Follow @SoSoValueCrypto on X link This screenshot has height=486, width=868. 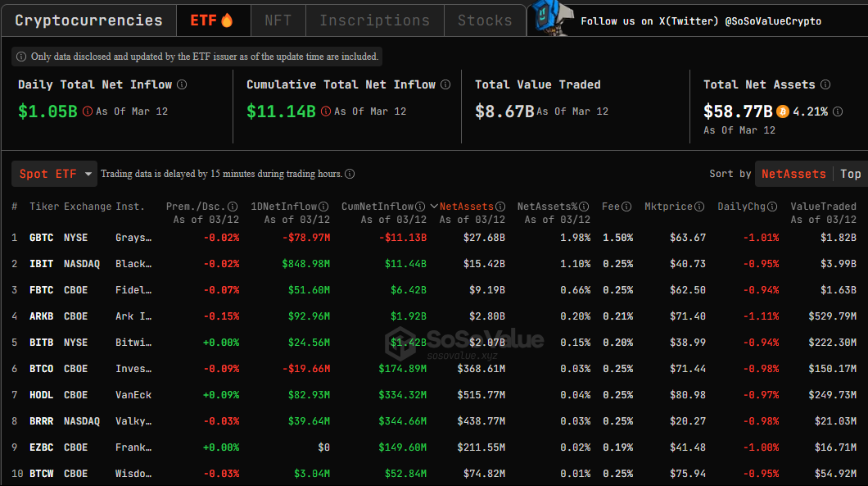tap(701, 21)
